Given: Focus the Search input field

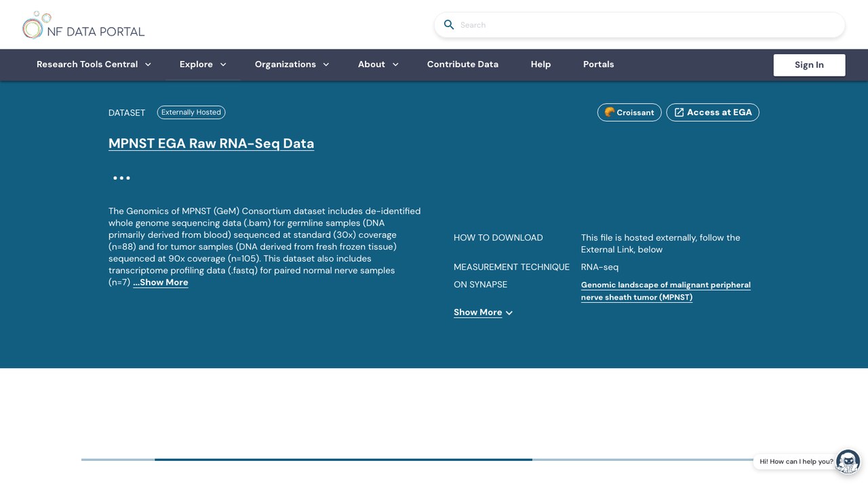Looking at the screenshot, I should coord(639,25).
